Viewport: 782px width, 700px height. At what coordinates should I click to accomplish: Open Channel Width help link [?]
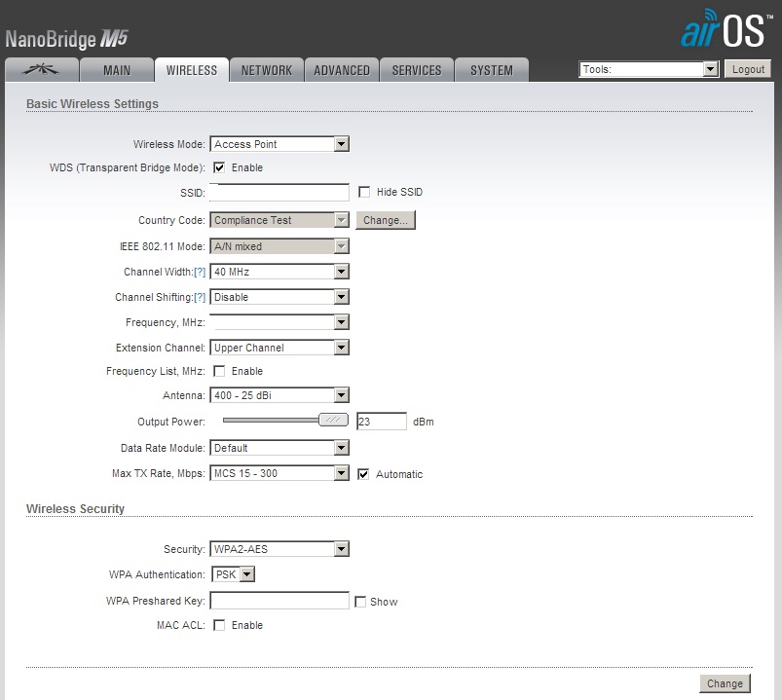tap(200, 272)
